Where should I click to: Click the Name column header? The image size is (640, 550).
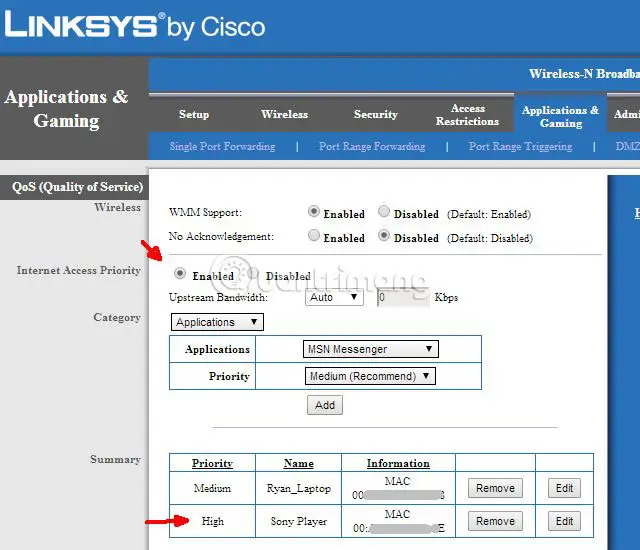click(298, 463)
